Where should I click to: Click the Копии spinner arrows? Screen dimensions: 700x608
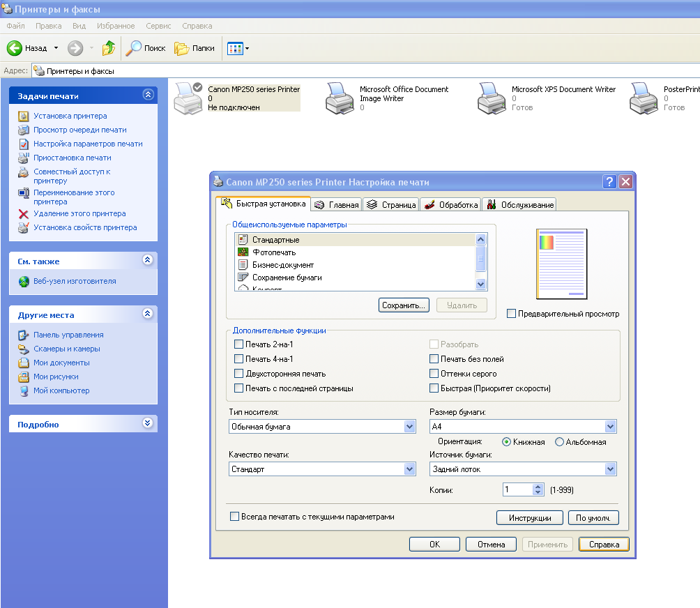point(538,489)
